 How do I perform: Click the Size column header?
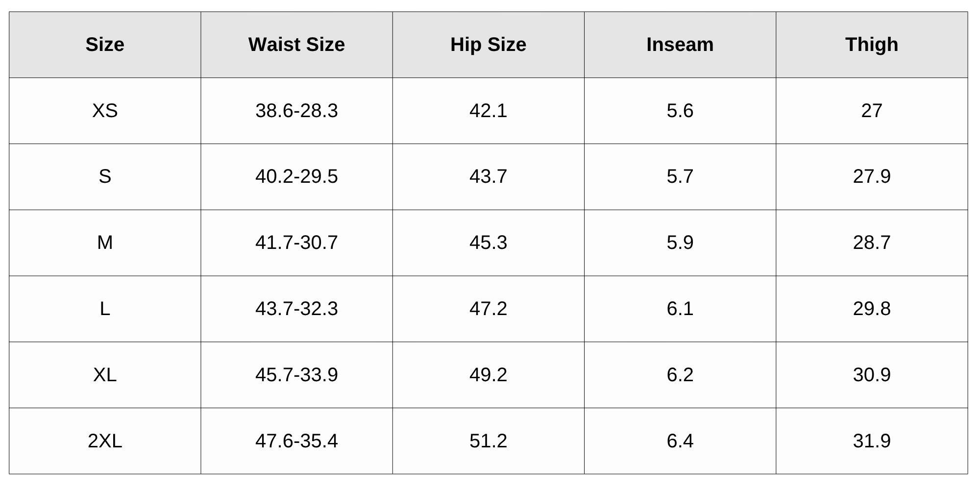105,45
